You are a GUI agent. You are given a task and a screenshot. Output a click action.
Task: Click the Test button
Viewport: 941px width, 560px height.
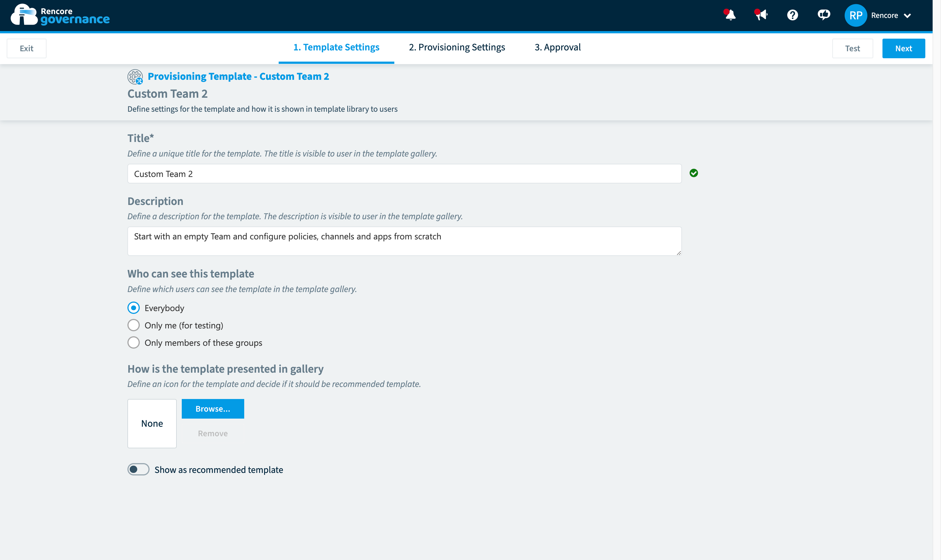pyautogui.click(x=852, y=48)
